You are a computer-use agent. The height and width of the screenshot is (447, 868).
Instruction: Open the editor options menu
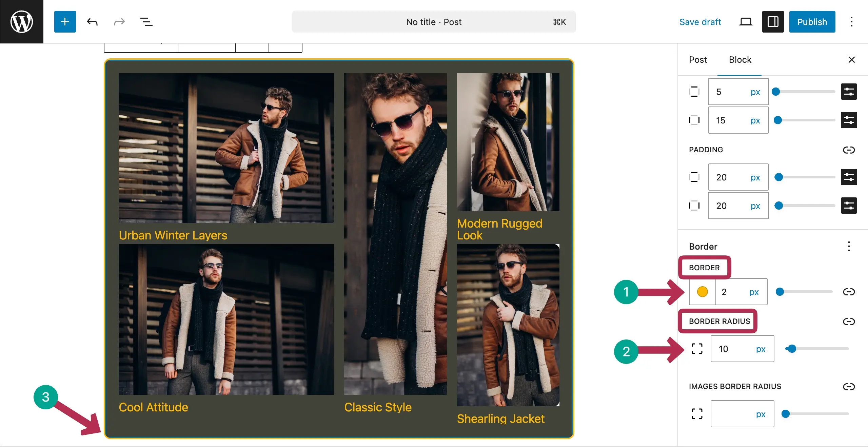pos(851,22)
